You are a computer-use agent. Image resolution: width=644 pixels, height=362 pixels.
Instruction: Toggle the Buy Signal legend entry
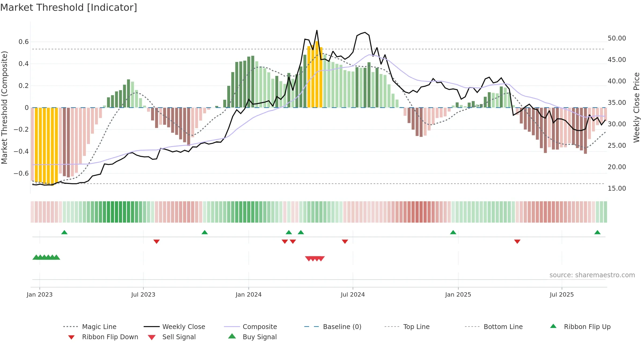click(252, 337)
